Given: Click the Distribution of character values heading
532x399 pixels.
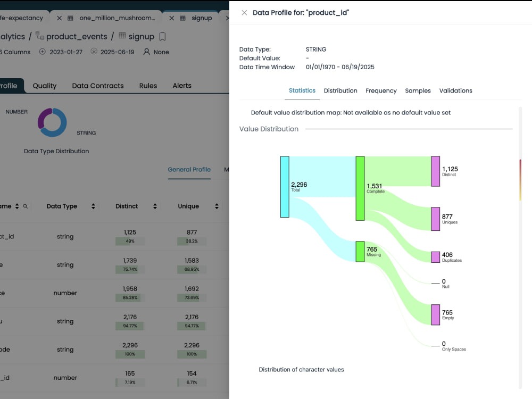Looking at the screenshot, I should point(301,370).
